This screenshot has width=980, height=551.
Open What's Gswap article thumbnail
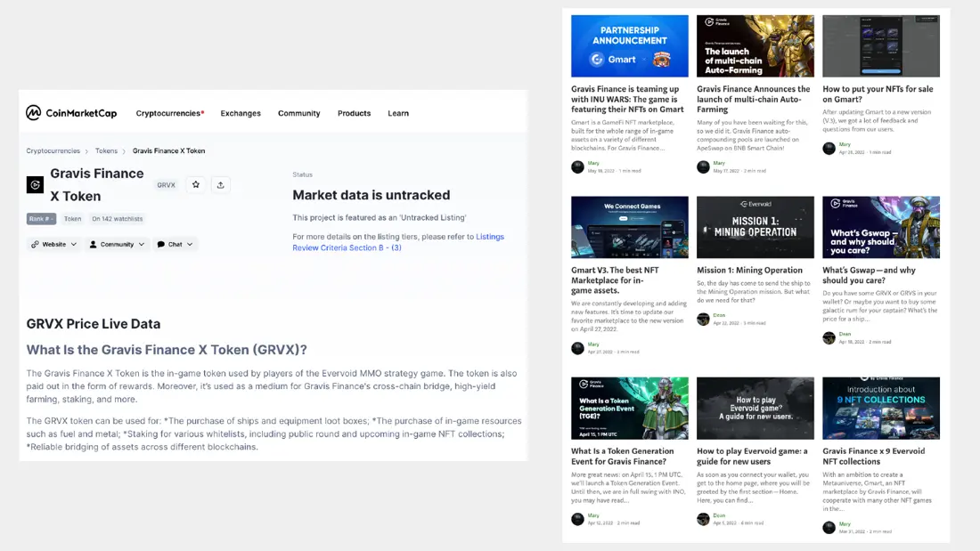(x=880, y=227)
